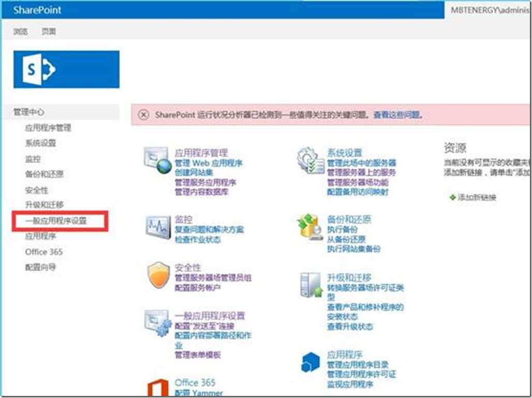Viewport: 532px width, 398px height.
Task: Click the 升级和迁移 server icon
Action: [311, 285]
